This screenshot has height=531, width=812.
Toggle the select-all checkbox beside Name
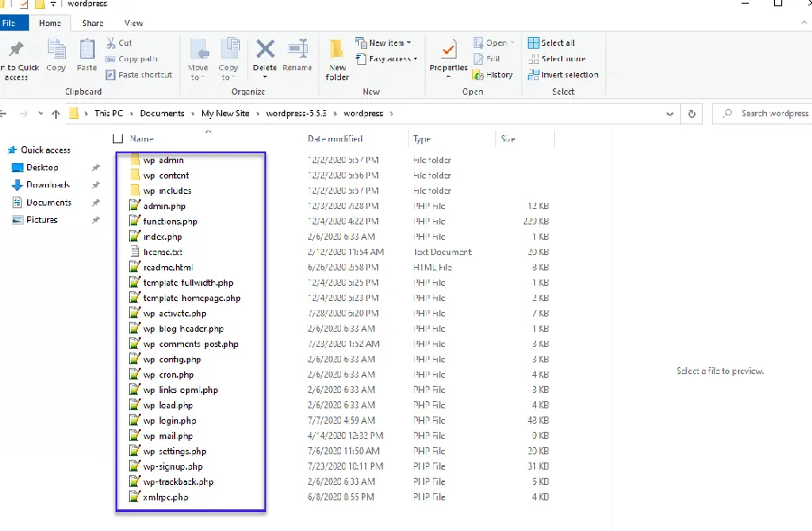(118, 139)
